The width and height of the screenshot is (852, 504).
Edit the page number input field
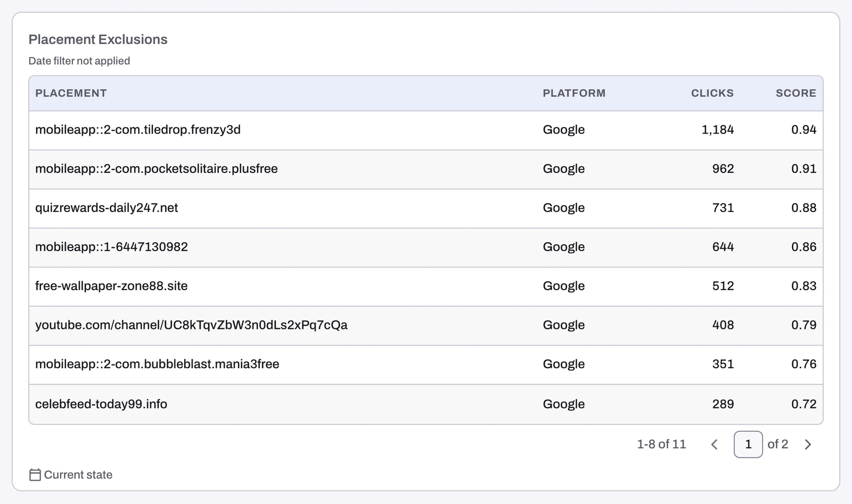click(x=748, y=444)
